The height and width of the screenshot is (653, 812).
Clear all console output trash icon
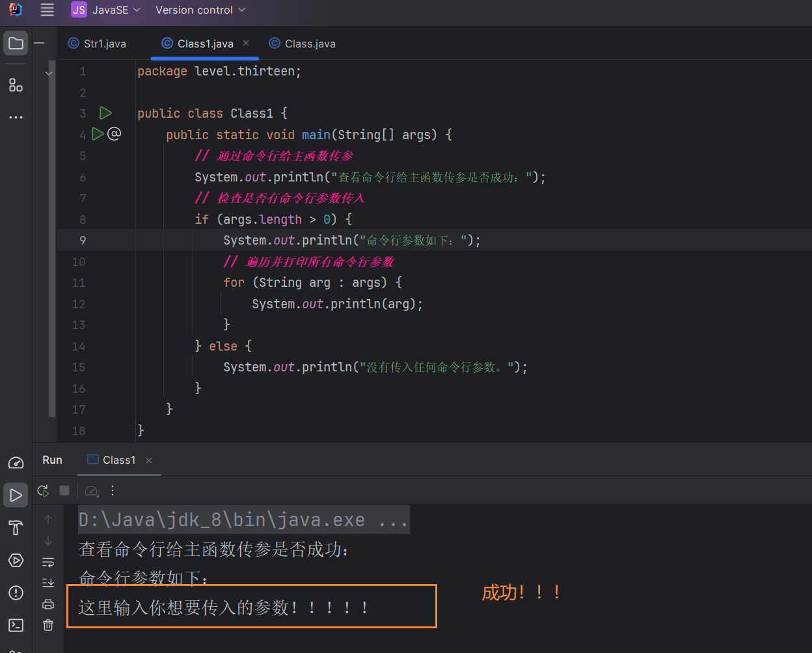(x=48, y=625)
